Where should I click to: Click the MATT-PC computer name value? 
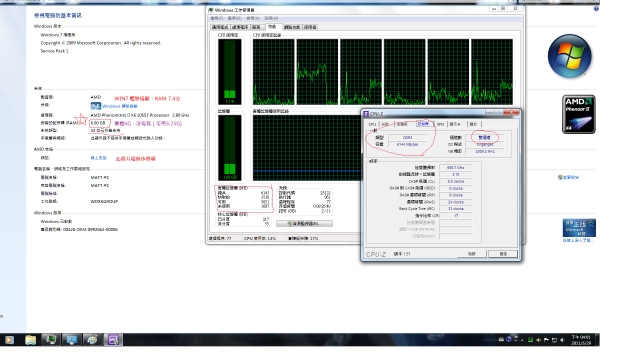coord(100,178)
